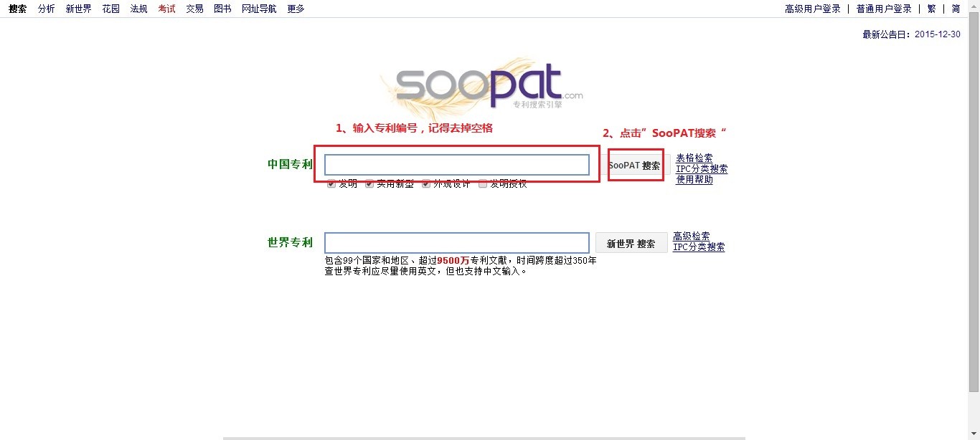
Task: Open the 高级检索 link
Action: pyautogui.click(x=692, y=236)
